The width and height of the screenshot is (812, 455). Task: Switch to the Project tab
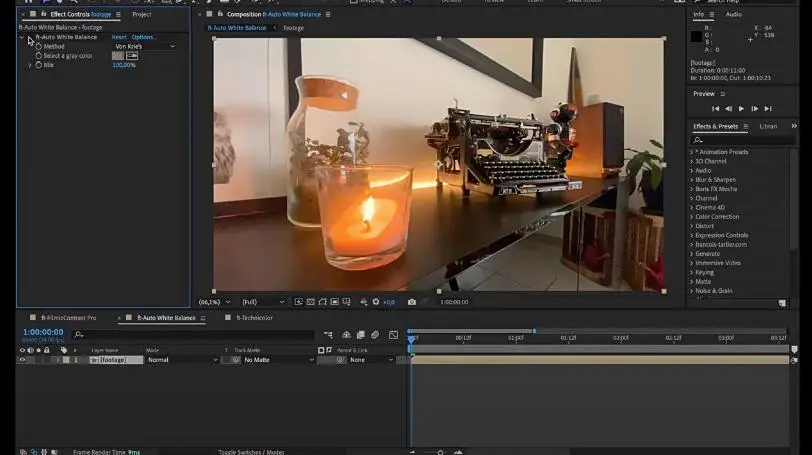pos(142,14)
